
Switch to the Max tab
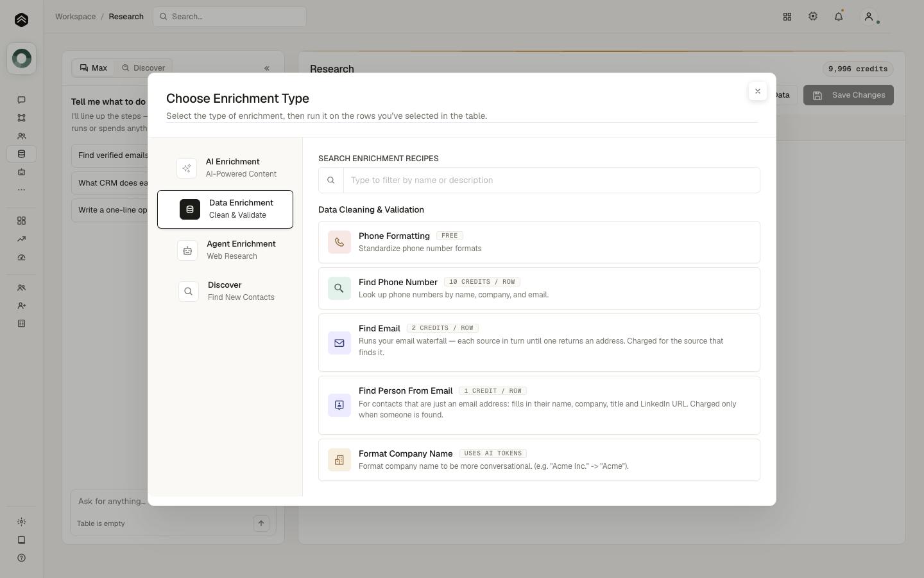click(x=94, y=67)
